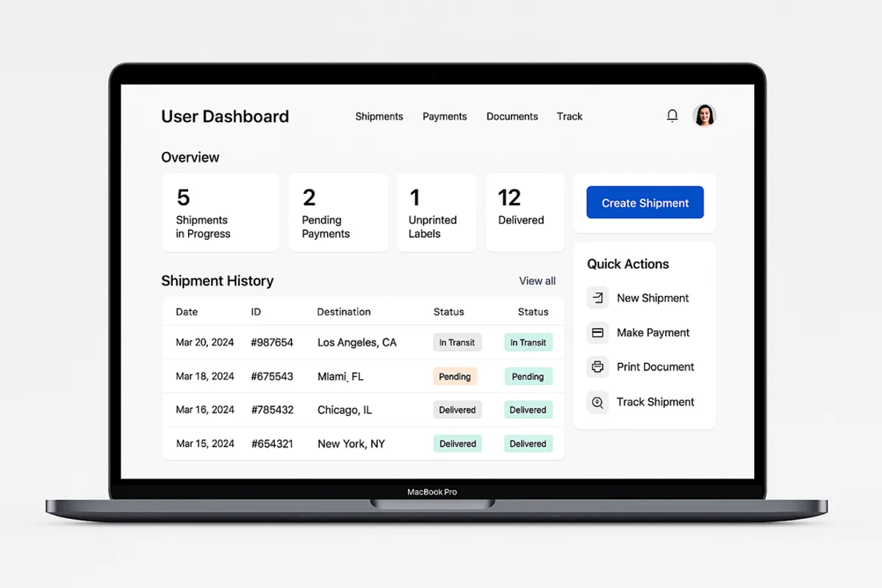Click the Los Angeles, CA destination
The image size is (882, 588).
coord(356,343)
